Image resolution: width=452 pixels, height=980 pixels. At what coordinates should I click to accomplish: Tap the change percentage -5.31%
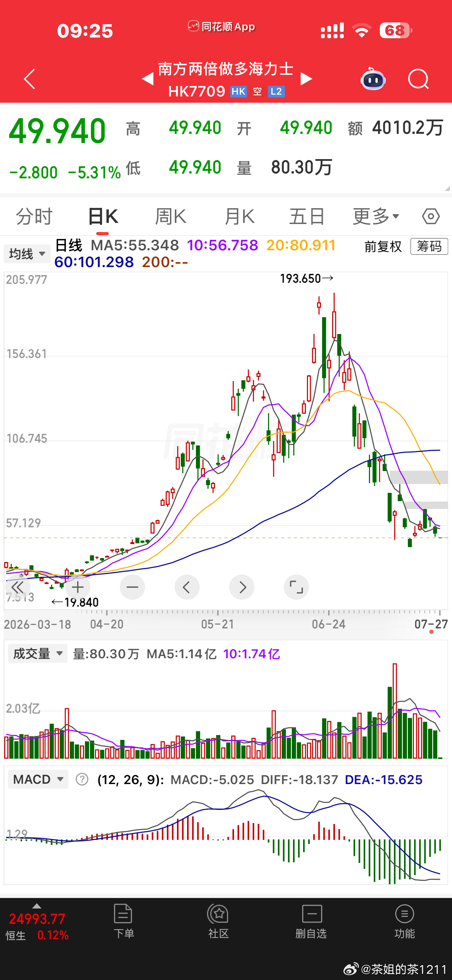[94, 173]
